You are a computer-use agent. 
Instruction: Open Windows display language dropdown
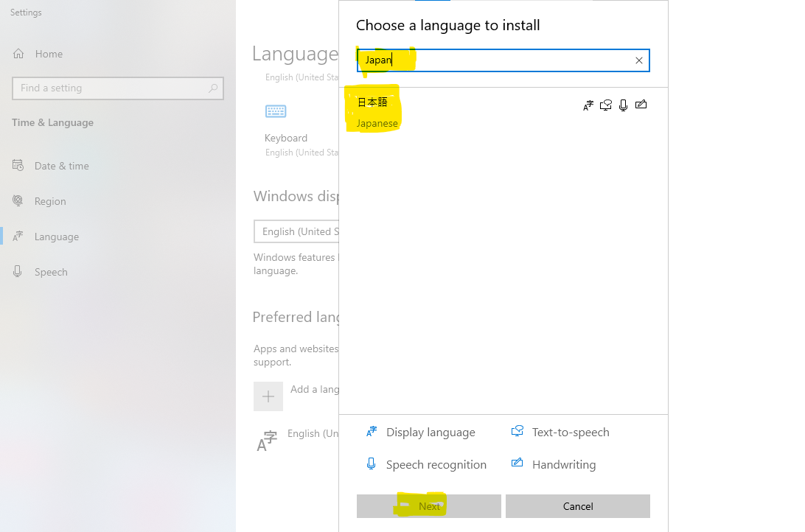296,231
